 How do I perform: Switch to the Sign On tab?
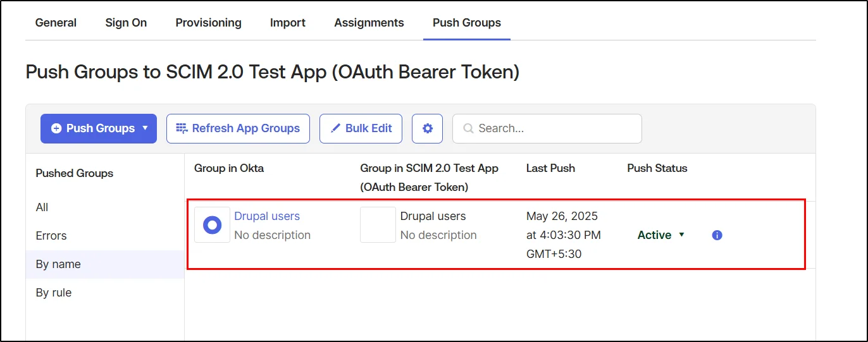[x=126, y=23]
